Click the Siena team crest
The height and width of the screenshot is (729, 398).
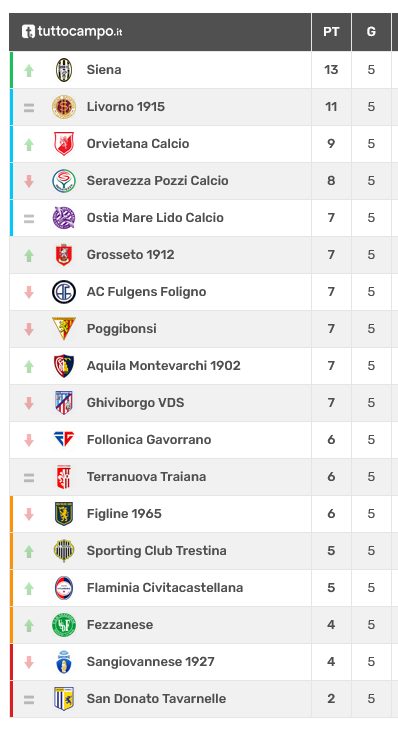[64, 70]
